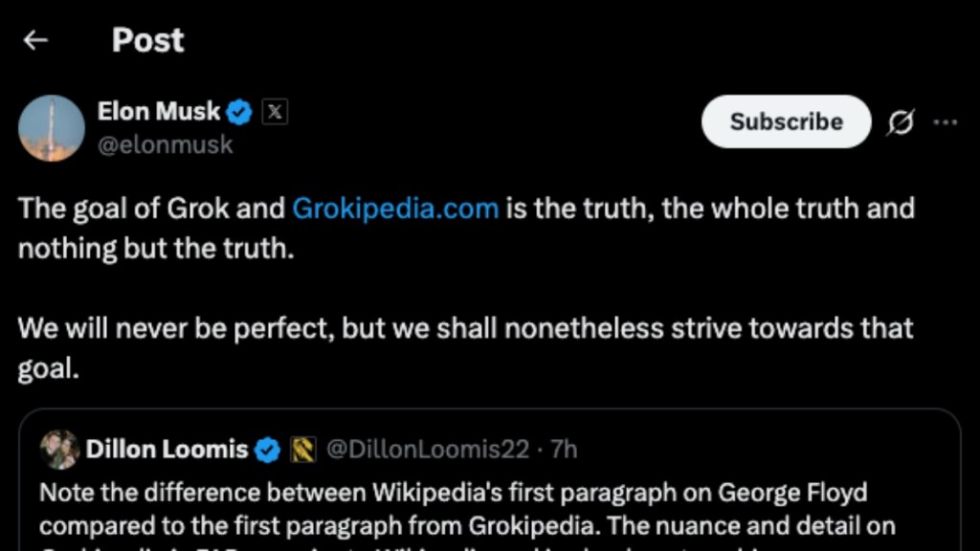The image size is (980, 551).
Task: Open Grok analysis of this post
Action: pyautogui.click(x=901, y=122)
